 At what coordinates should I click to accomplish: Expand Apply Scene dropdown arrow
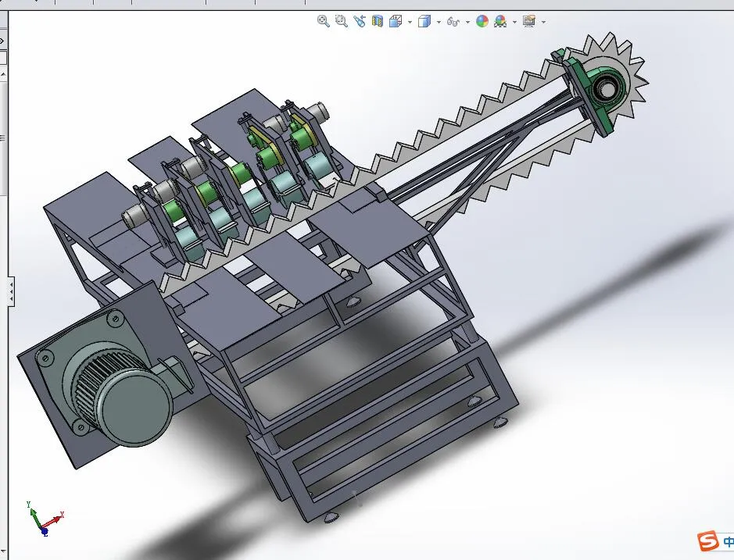pyautogui.click(x=514, y=22)
